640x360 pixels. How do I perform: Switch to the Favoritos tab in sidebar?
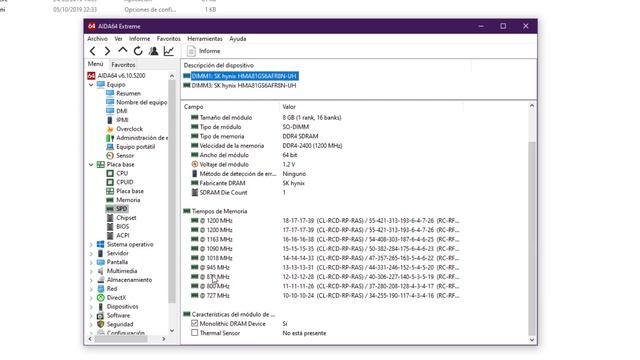click(123, 64)
